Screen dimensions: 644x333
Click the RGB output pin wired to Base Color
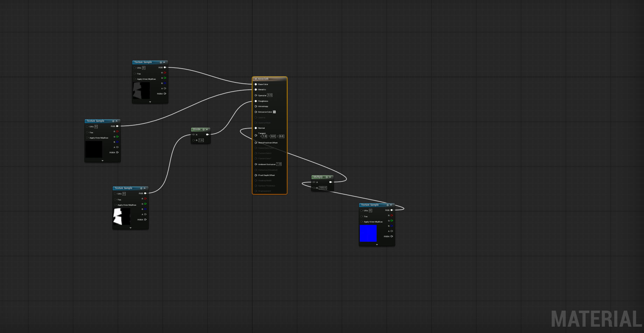tap(165, 68)
